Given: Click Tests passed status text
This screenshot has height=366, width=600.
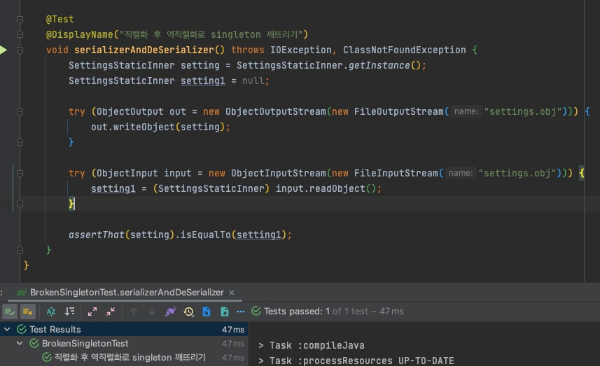Looking at the screenshot, I should point(334,311).
